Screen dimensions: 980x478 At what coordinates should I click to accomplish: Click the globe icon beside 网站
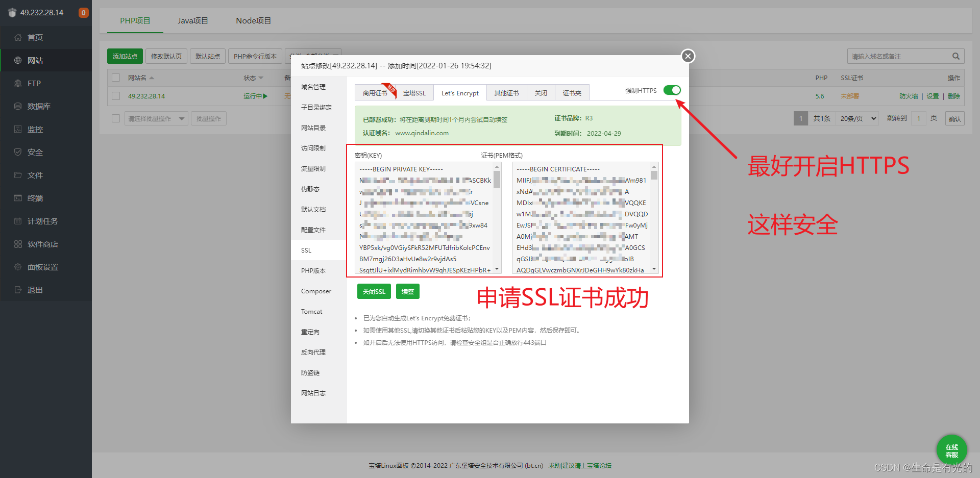click(x=18, y=60)
